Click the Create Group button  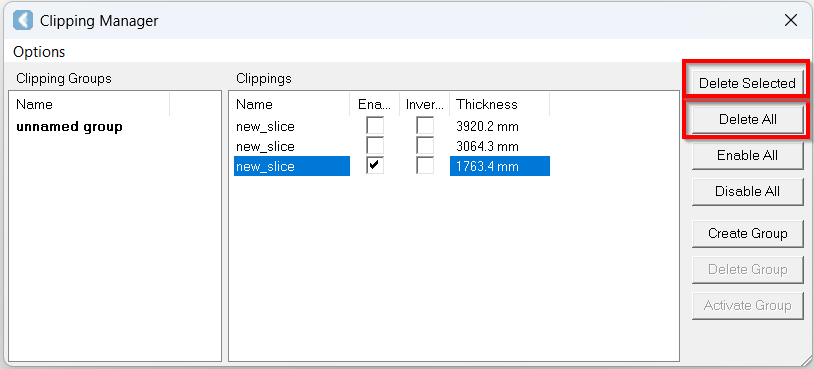[x=747, y=234]
